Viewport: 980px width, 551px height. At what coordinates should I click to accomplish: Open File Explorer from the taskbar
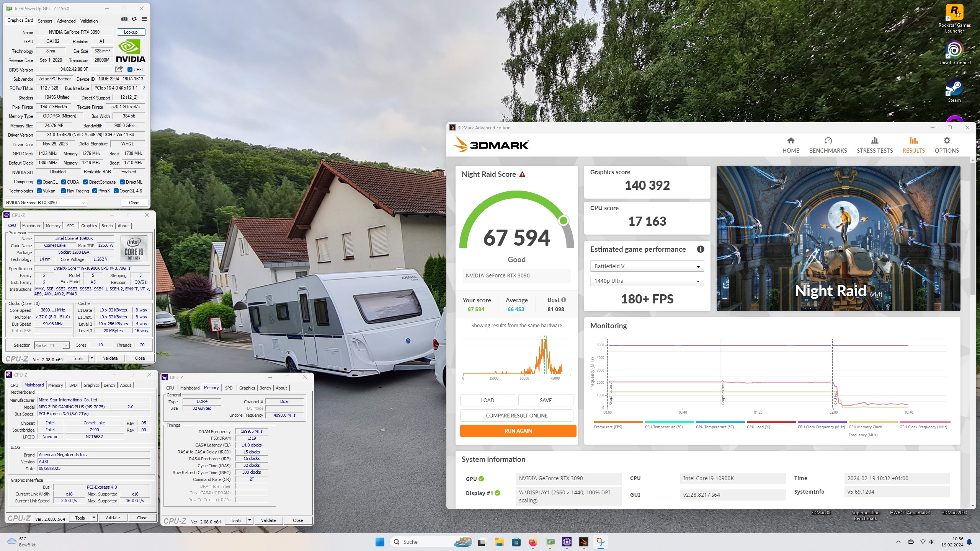(x=499, y=542)
